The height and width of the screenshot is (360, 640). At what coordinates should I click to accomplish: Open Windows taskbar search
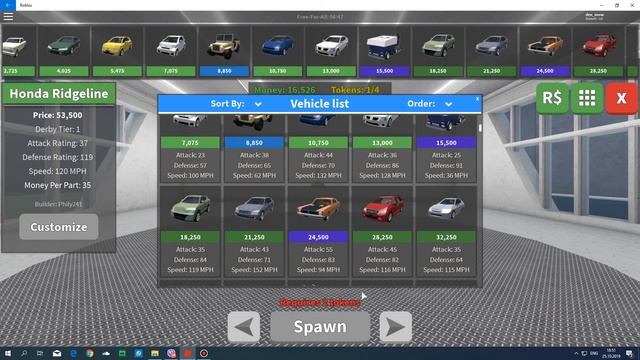point(24,353)
